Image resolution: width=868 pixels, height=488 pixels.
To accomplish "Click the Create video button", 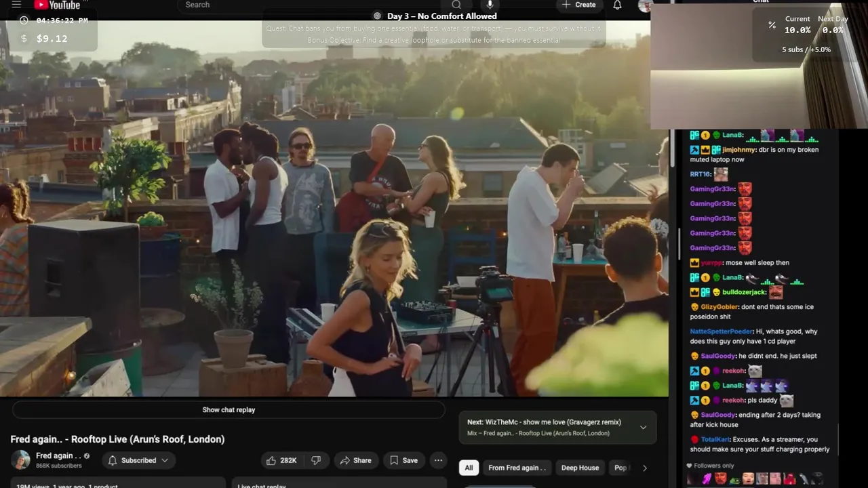I will pyautogui.click(x=578, y=5).
